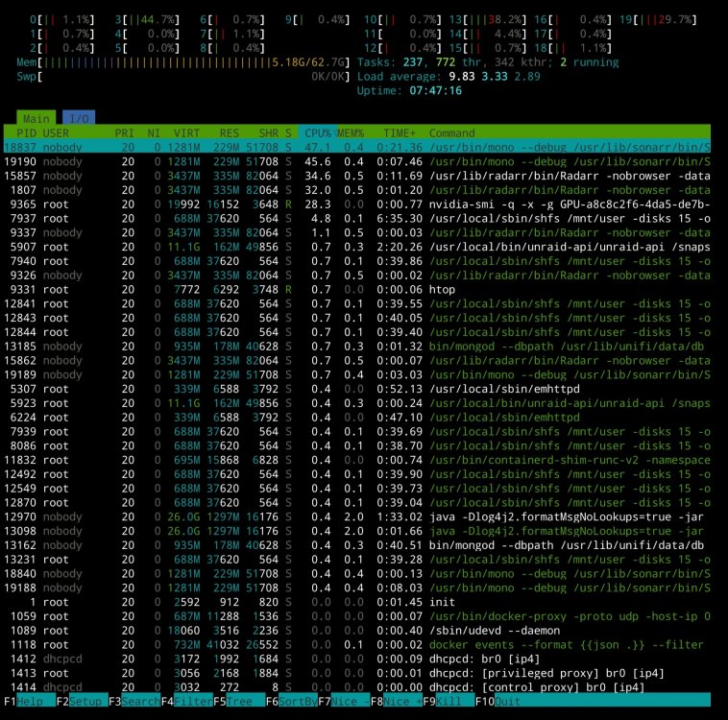This screenshot has width=728, height=720.
Task: Sort by the SHR column header
Action: point(268,132)
